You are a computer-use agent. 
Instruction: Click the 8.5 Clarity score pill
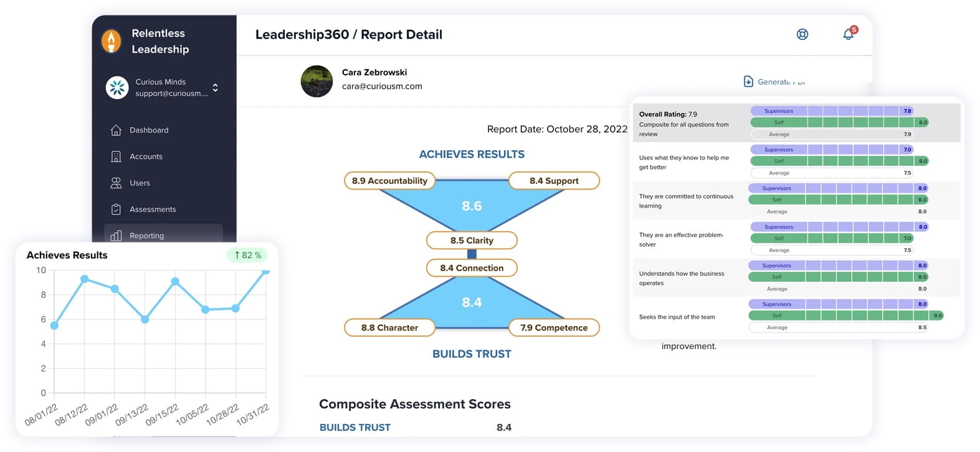(x=472, y=241)
